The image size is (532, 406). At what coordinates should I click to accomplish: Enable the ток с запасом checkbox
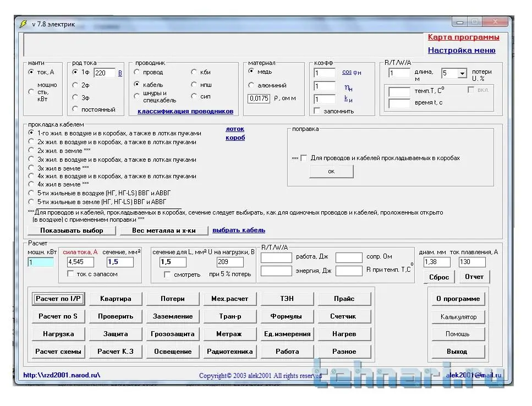[x=70, y=274]
